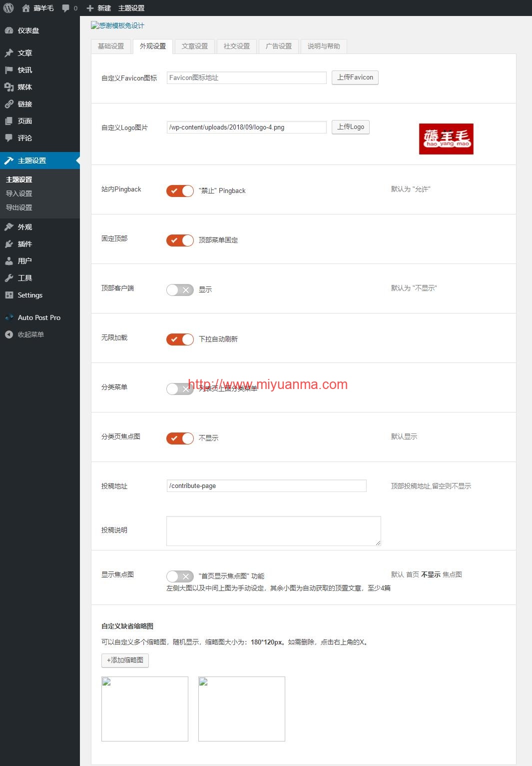
Task: Select the second default thumbnail placeholder
Action: (242, 709)
